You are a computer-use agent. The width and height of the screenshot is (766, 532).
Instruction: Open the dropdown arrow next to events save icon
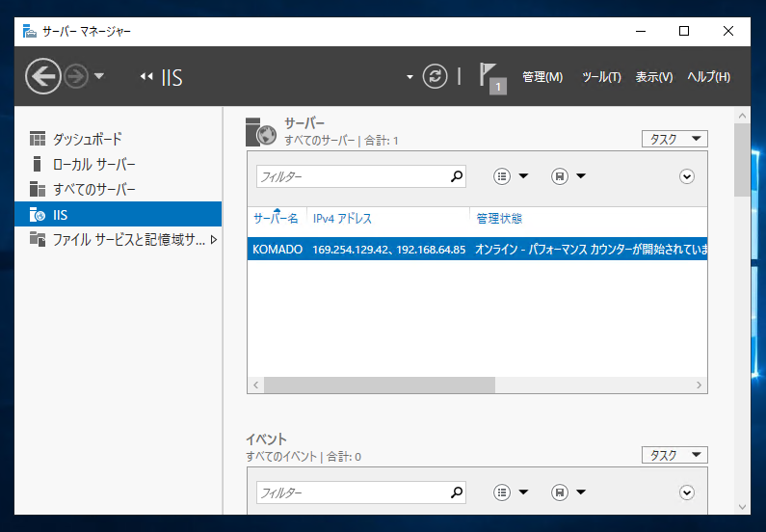[x=581, y=492]
